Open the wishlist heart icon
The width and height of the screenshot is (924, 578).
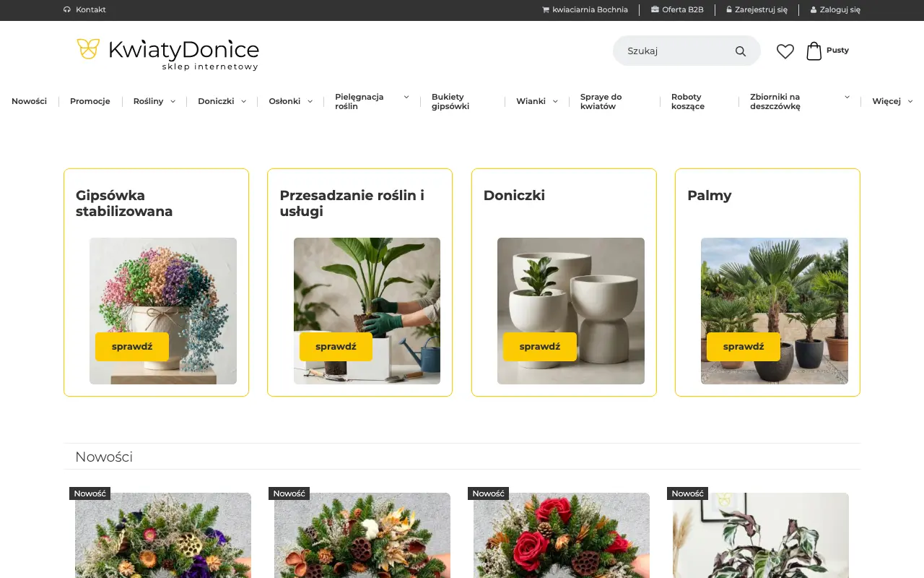pos(785,51)
